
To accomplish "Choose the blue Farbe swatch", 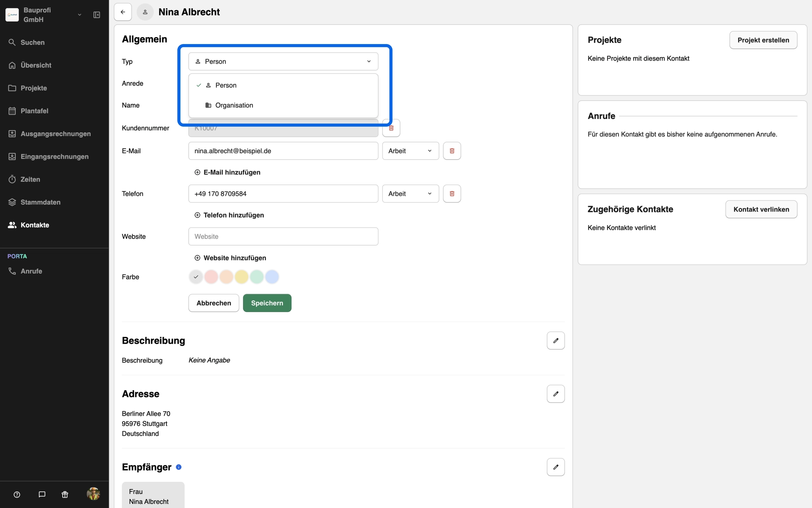I will click(x=272, y=277).
